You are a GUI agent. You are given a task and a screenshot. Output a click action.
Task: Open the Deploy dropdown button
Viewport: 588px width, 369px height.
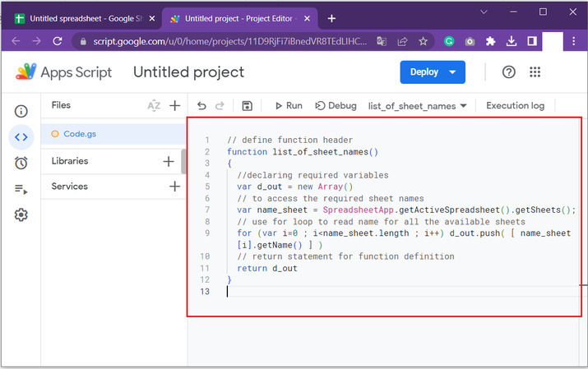[x=432, y=72]
